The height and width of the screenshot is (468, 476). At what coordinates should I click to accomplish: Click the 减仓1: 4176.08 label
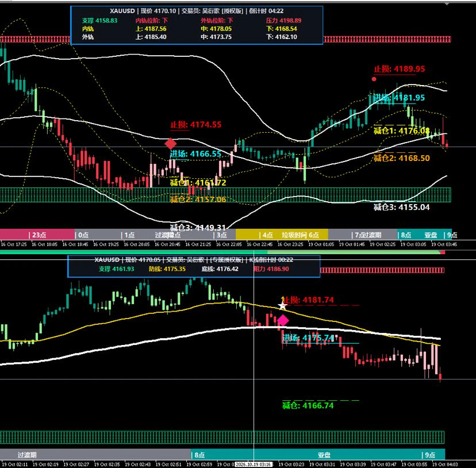[x=402, y=131]
